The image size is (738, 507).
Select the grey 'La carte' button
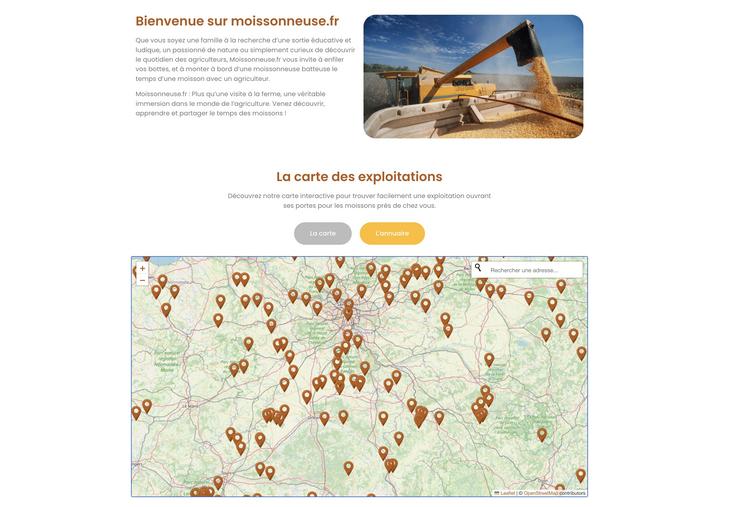[323, 233]
